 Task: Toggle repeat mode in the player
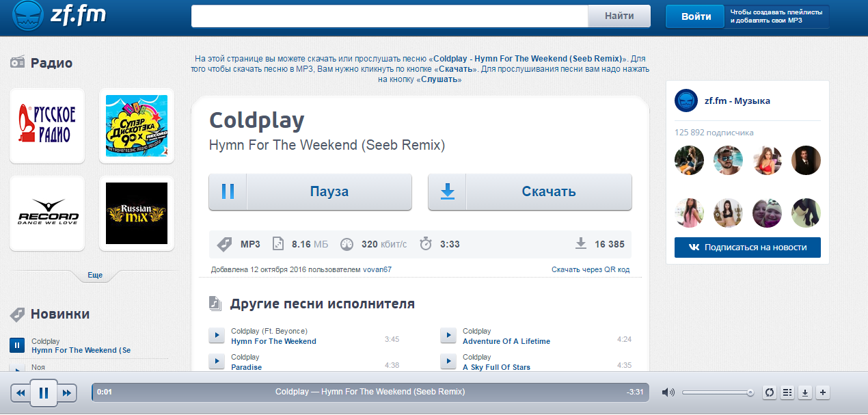point(770,392)
